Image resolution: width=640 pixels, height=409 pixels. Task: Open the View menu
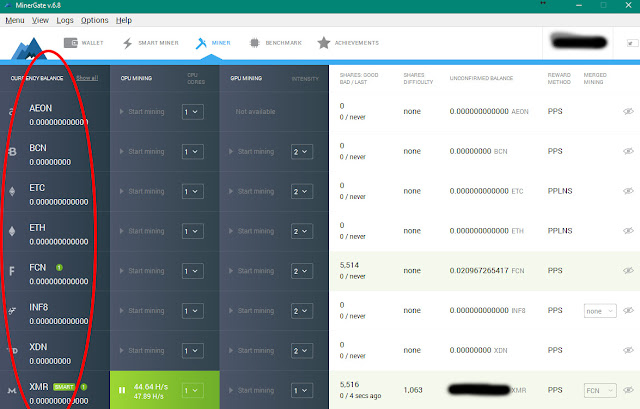pyautogui.click(x=40, y=20)
